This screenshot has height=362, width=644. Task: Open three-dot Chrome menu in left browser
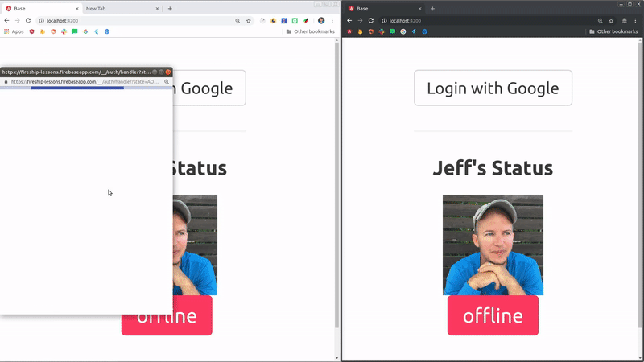332,20
